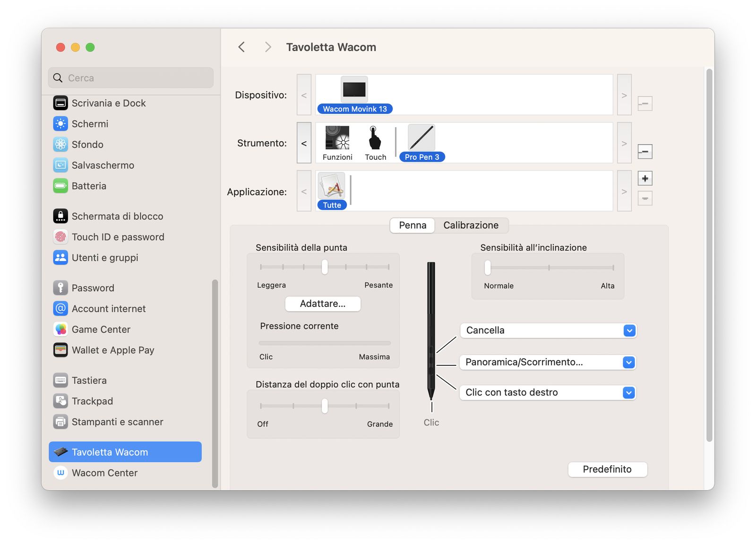Click the "Massima" pressure label

(x=374, y=357)
